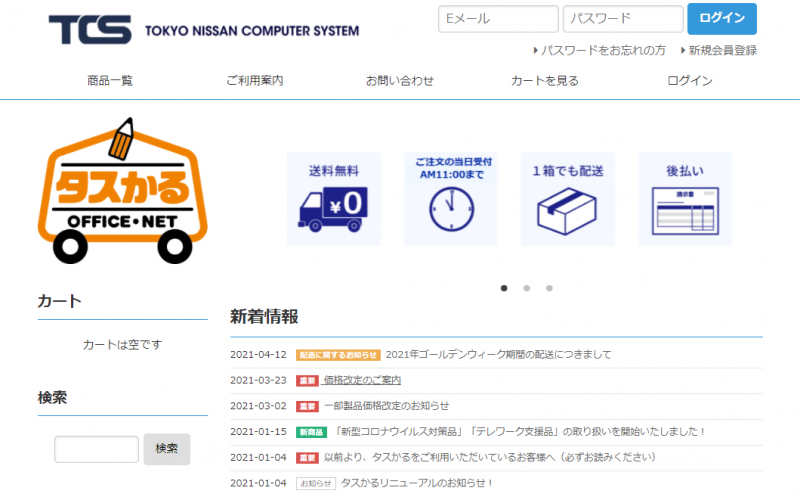Click the カートは空です text
Screen dimensions: 800x497
122,345
